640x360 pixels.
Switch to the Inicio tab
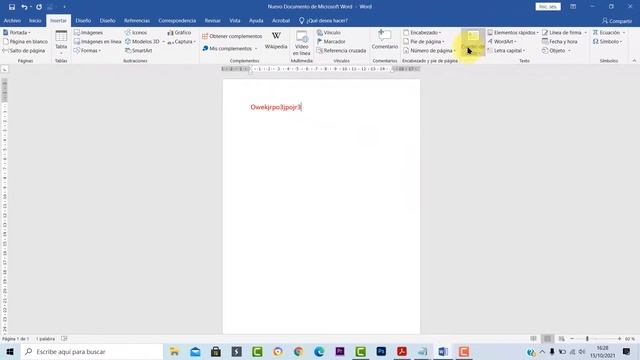(x=35, y=20)
